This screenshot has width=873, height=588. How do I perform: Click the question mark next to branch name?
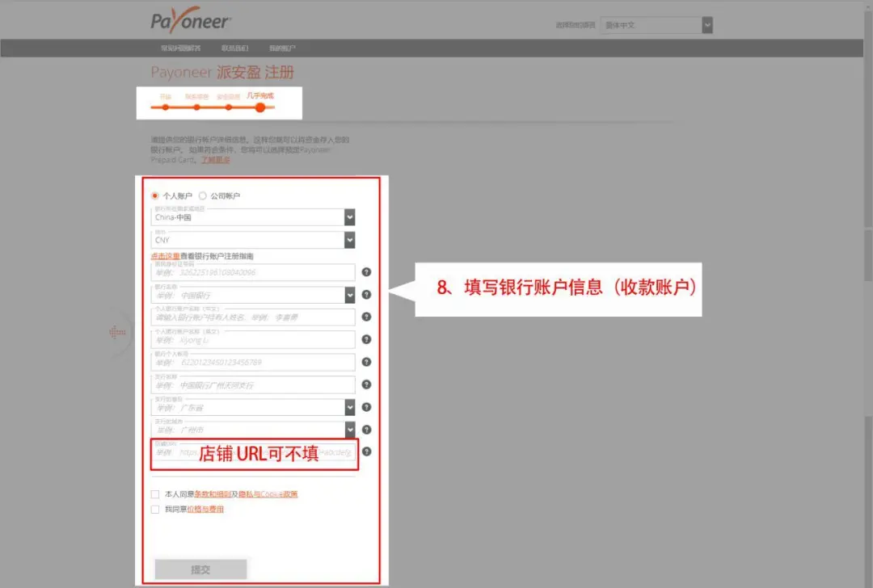(x=366, y=385)
